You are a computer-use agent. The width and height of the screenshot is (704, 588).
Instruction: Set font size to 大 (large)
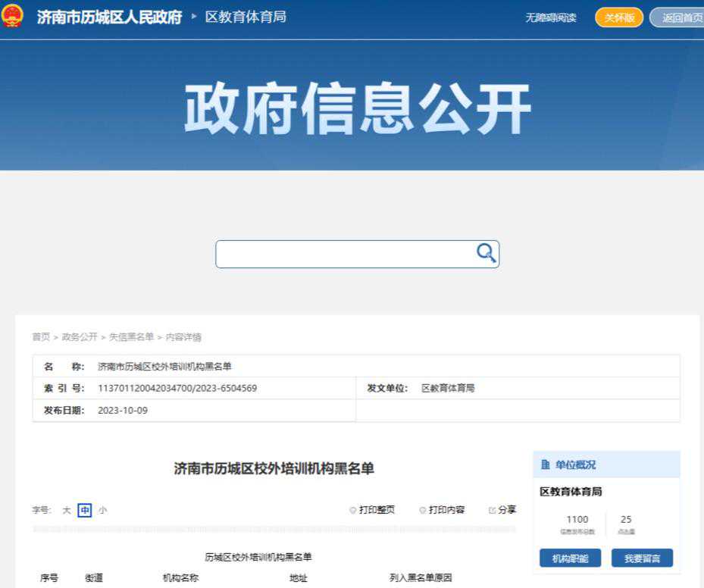tap(67, 510)
